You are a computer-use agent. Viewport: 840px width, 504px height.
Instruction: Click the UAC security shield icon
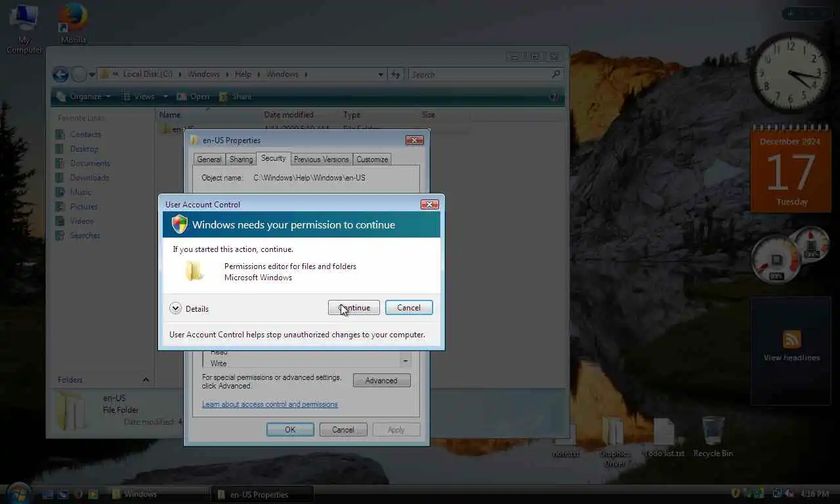click(x=180, y=224)
